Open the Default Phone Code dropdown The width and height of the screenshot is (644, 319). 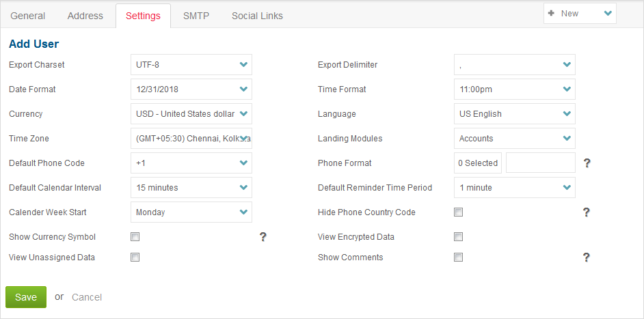pyautogui.click(x=191, y=163)
